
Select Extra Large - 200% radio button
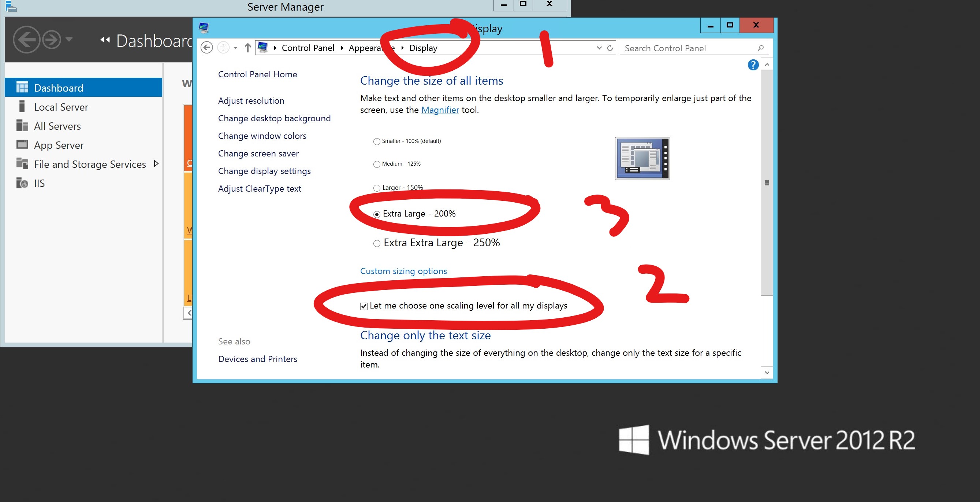click(x=377, y=214)
